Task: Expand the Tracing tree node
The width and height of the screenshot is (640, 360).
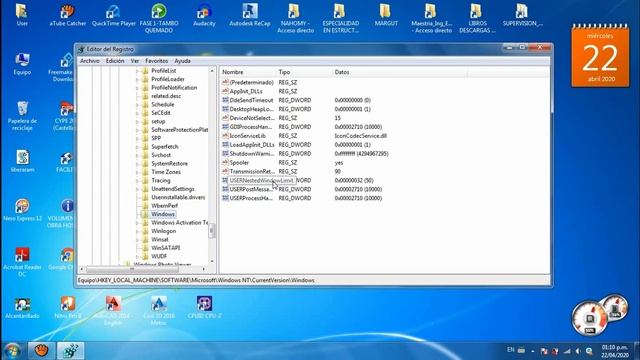Action: 137,181
